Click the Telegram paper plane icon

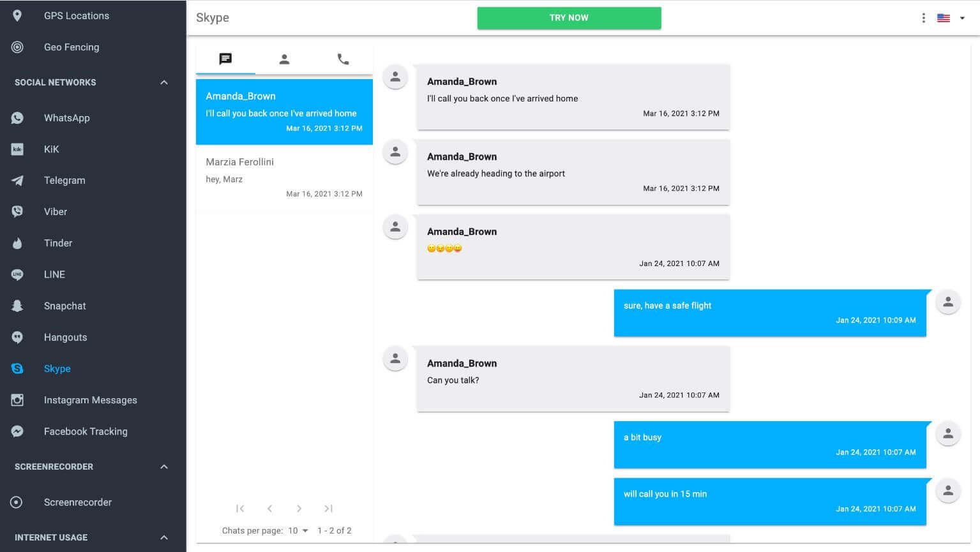[17, 181]
